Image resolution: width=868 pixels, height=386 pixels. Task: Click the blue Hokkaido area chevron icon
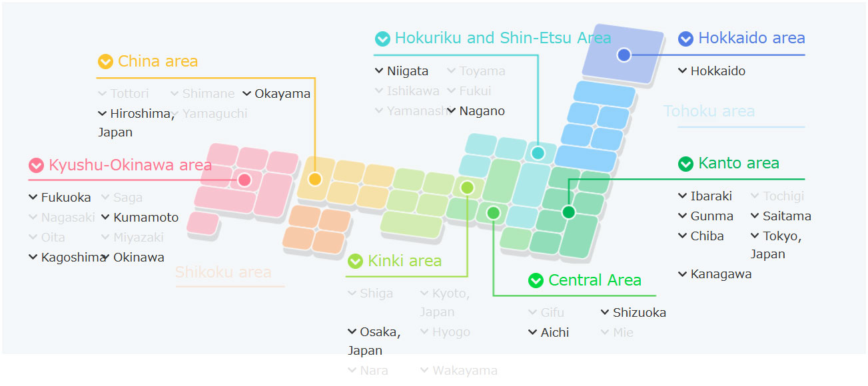point(685,39)
